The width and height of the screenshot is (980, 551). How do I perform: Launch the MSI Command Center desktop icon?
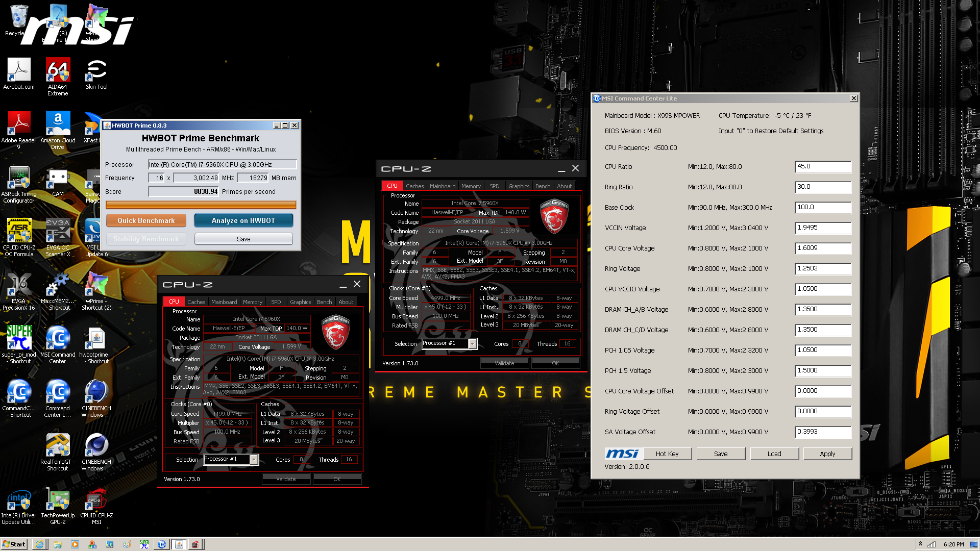[x=58, y=344]
